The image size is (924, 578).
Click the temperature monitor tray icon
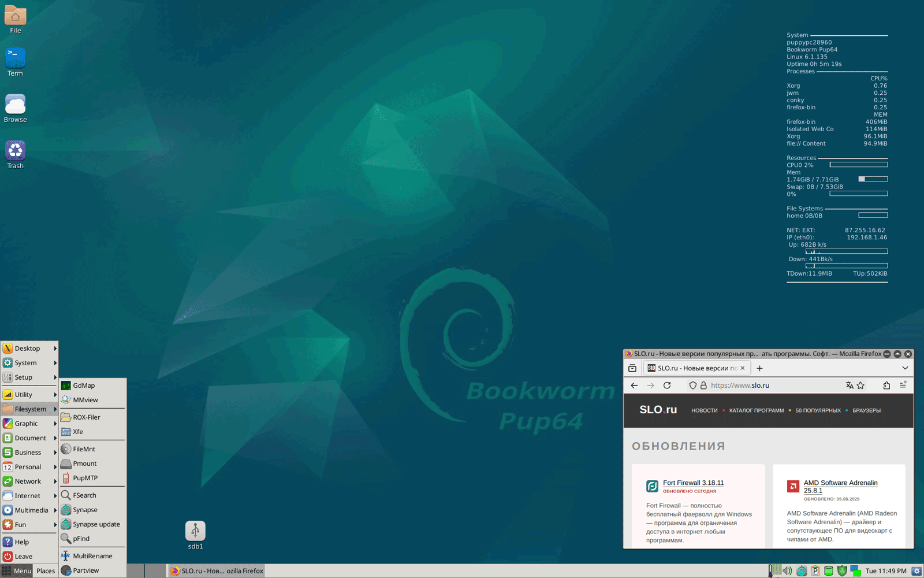point(770,571)
